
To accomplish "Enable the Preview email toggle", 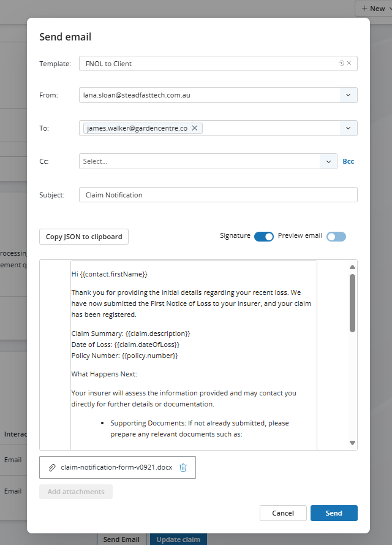I will tap(336, 237).
